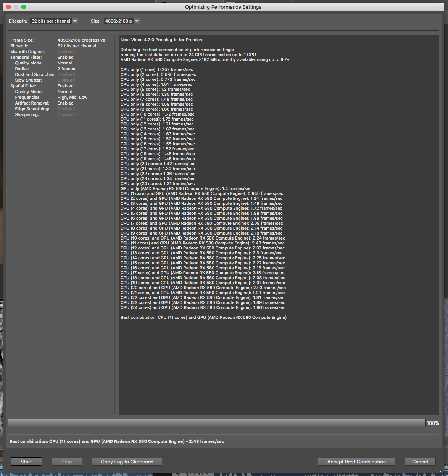Click the green zoom window button
The image size is (448, 476).
(x=24, y=7)
